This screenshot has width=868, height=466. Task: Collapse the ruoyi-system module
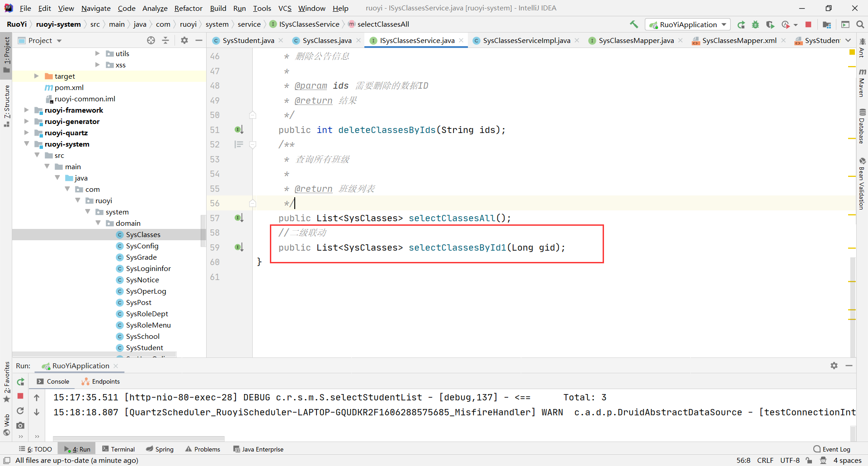click(x=26, y=144)
